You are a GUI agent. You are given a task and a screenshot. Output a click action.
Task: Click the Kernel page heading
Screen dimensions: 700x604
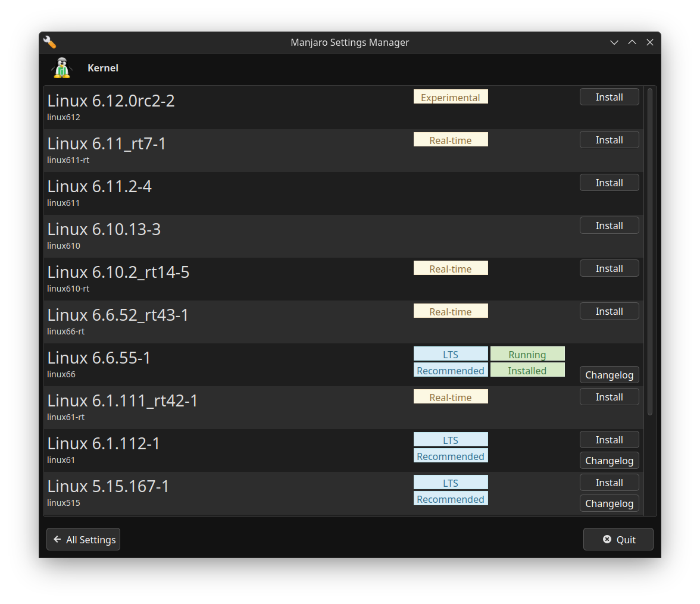click(102, 68)
